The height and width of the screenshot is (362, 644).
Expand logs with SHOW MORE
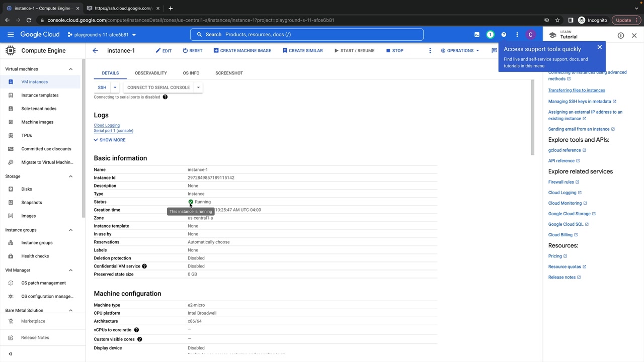110,140
